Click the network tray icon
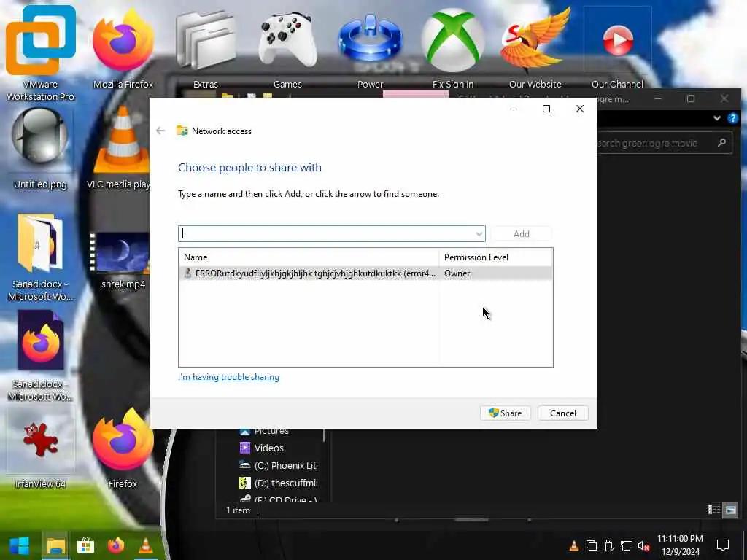The height and width of the screenshot is (560, 747). point(627,545)
